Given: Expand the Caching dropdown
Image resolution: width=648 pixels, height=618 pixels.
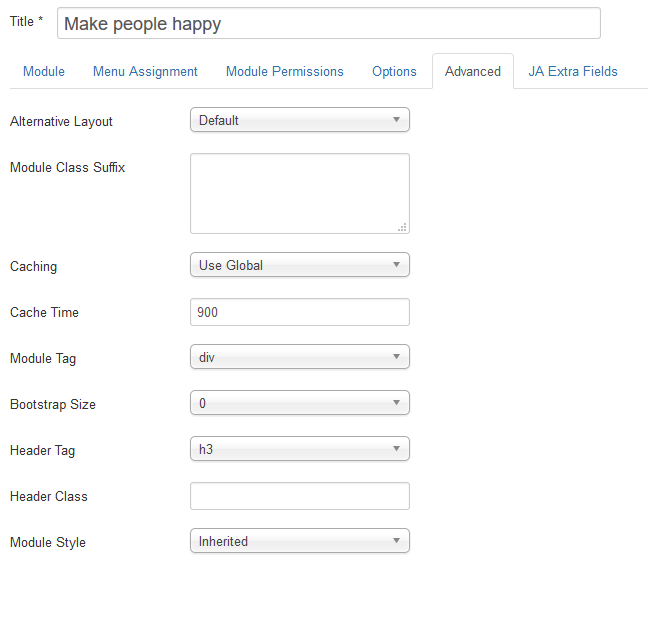Looking at the screenshot, I should tap(299, 265).
